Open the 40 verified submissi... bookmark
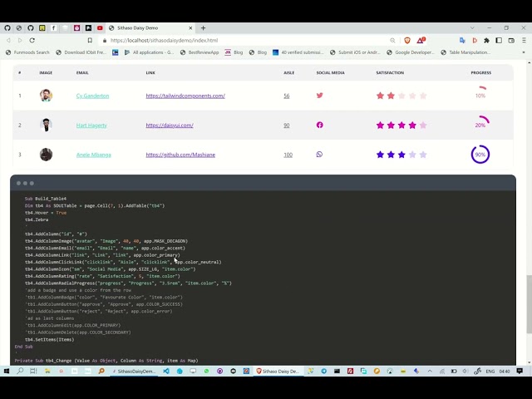532x399 pixels. coord(298,52)
